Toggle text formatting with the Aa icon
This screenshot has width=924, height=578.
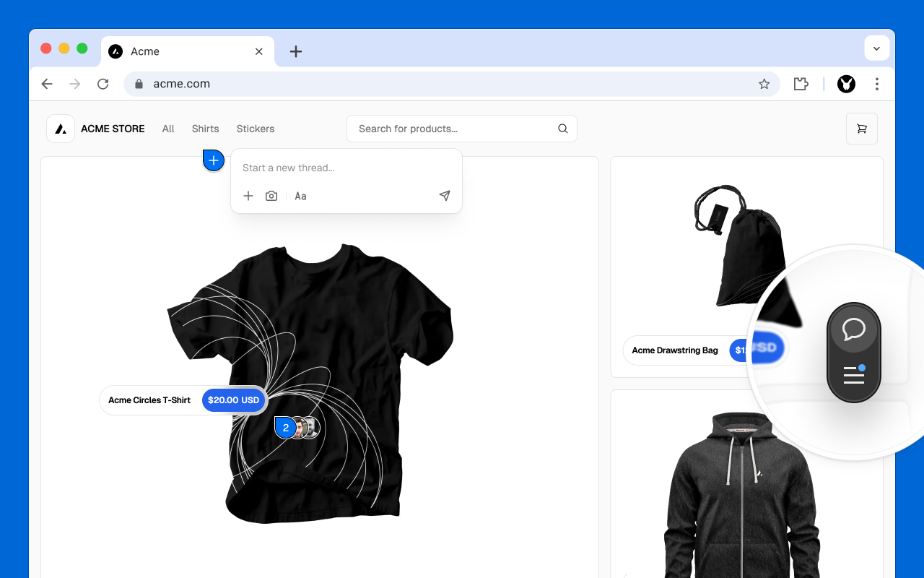point(300,196)
